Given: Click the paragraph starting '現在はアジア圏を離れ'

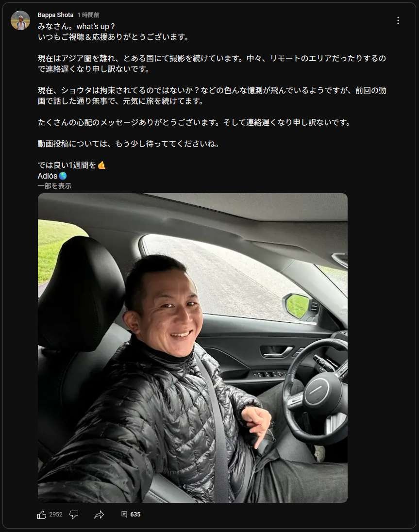Looking at the screenshot, I should [212, 64].
